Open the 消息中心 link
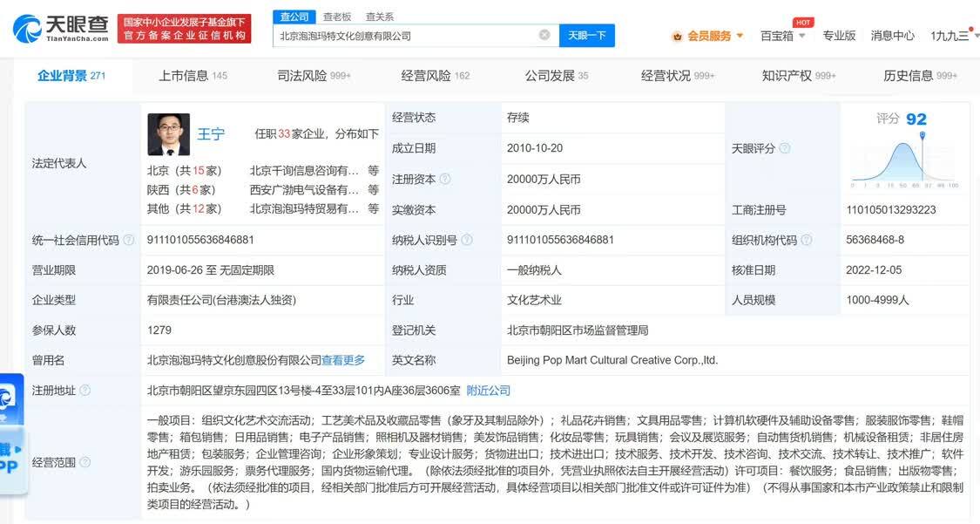This screenshot has width=980, height=524. coord(893,36)
